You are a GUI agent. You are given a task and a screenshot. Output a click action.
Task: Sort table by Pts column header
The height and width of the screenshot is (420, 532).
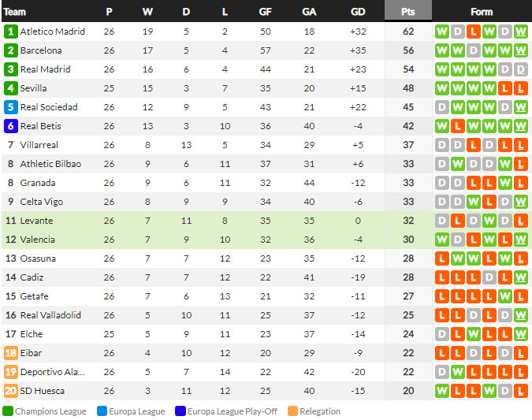(x=407, y=12)
